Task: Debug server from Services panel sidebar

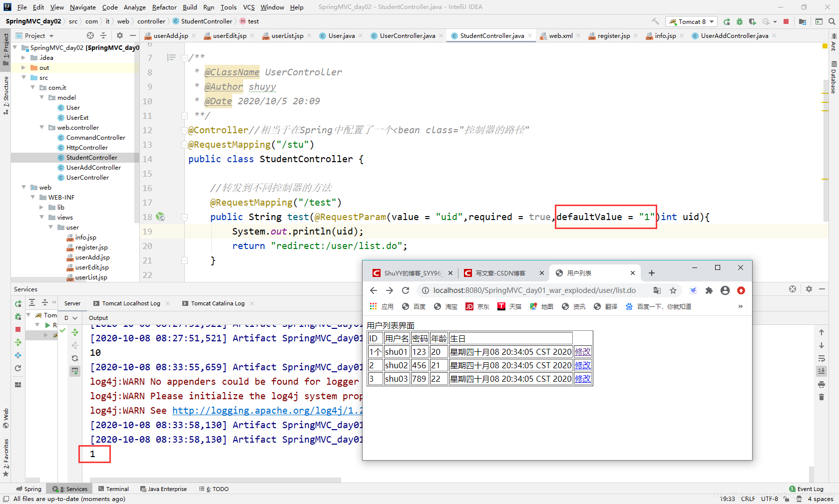Action: pos(18,316)
